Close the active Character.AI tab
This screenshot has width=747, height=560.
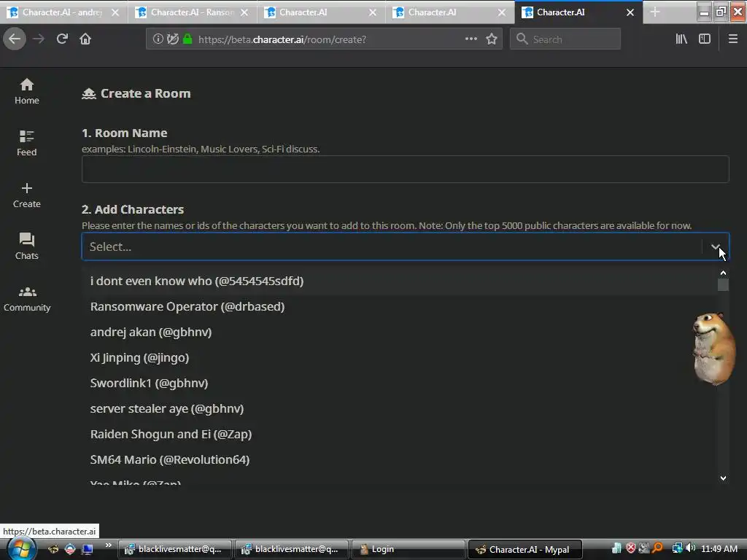(630, 13)
